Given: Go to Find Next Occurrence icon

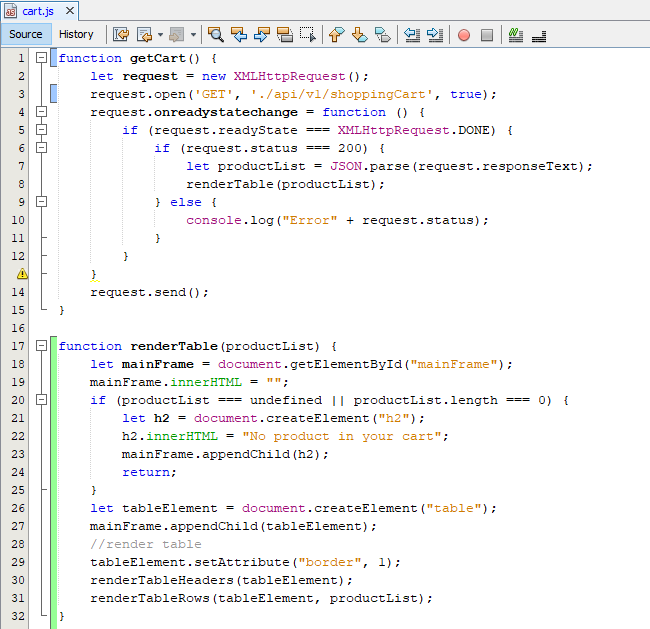Looking at the screenshot, I should [262, 34].
